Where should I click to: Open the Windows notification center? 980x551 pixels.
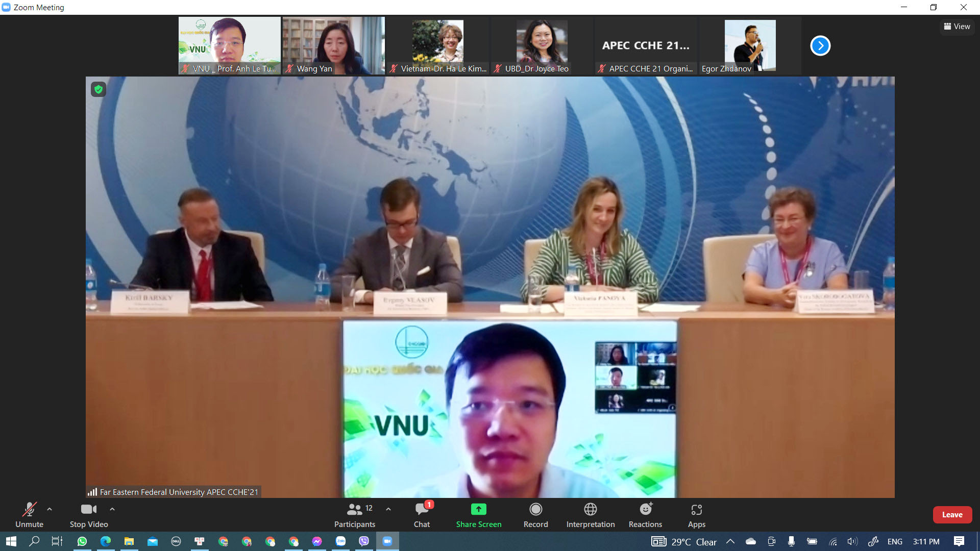[959, 541]
